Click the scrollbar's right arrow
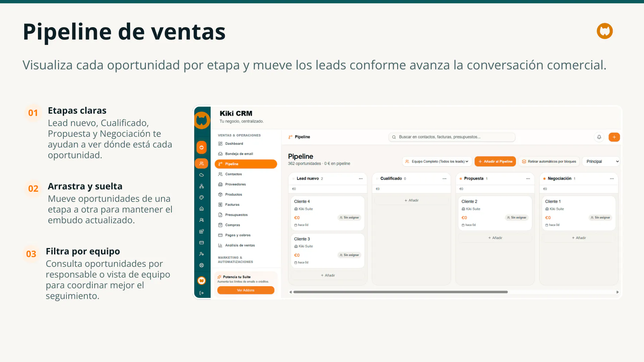Viewport: 644px width, 362px height. click(618, 292)
